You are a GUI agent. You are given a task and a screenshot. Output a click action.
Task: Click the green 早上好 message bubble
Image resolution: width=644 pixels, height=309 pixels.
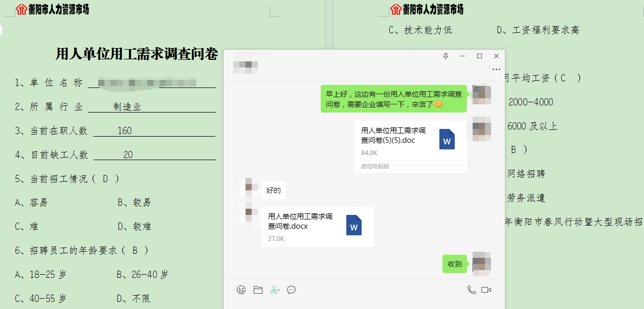(x=393, y=99)
